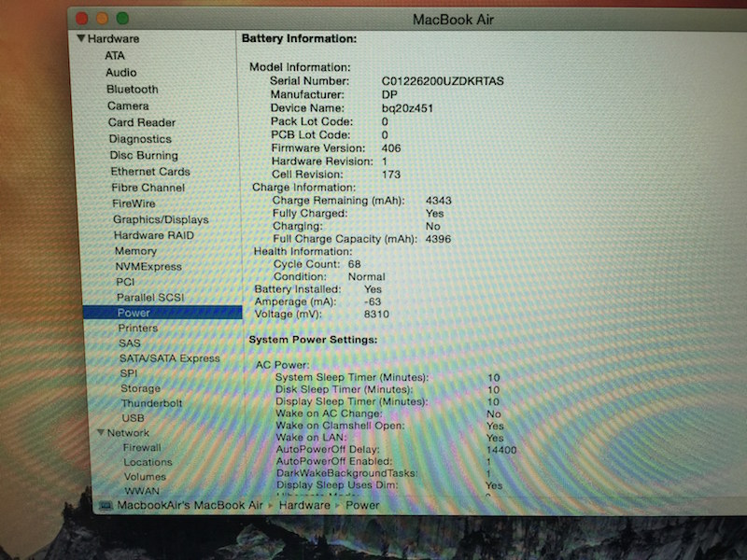The width and height of the screenshot is (747, 560).
Task: Collapse the Hardware disclosure triangle
Action: pos(81,38)
